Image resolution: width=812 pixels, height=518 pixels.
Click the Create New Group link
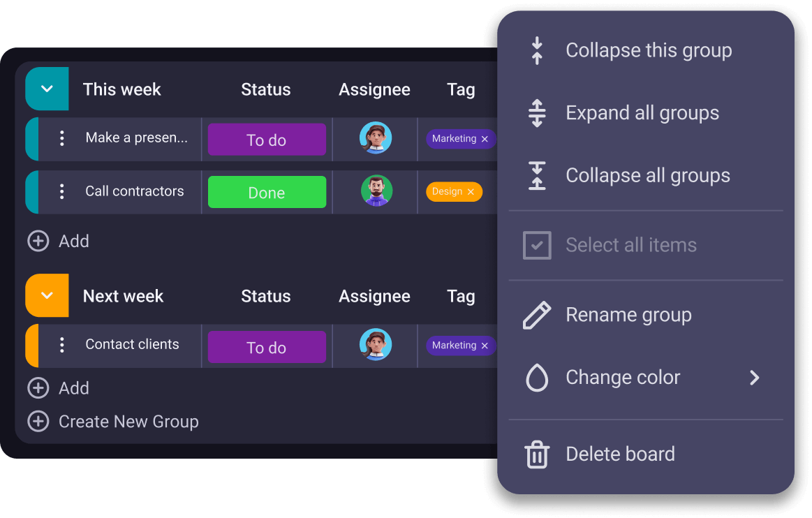pos(128,421)
